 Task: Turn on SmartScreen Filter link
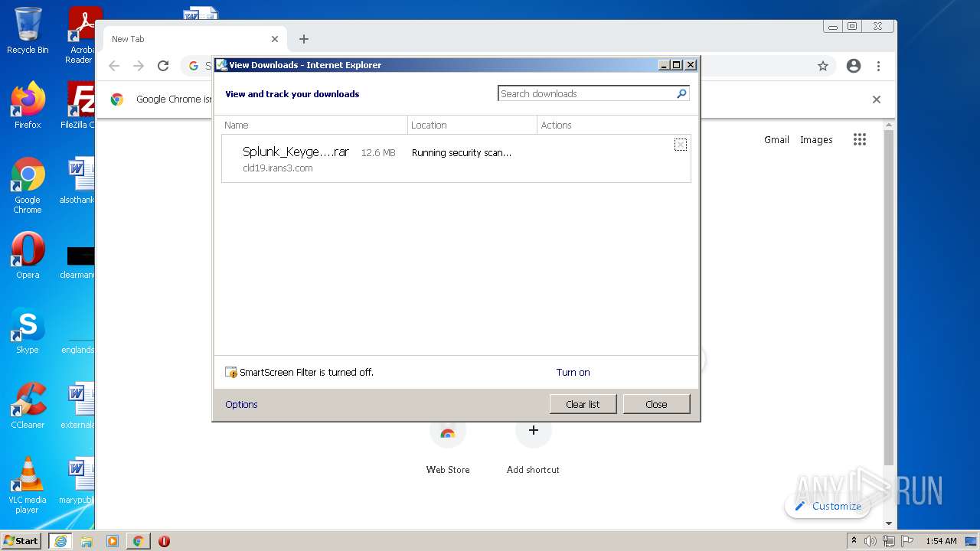573,373
